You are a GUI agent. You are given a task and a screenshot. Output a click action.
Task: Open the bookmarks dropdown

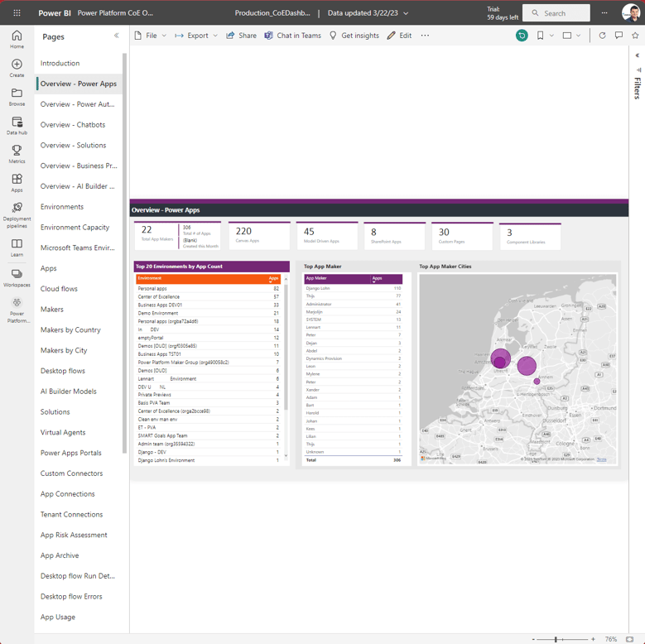click(544, 36)
